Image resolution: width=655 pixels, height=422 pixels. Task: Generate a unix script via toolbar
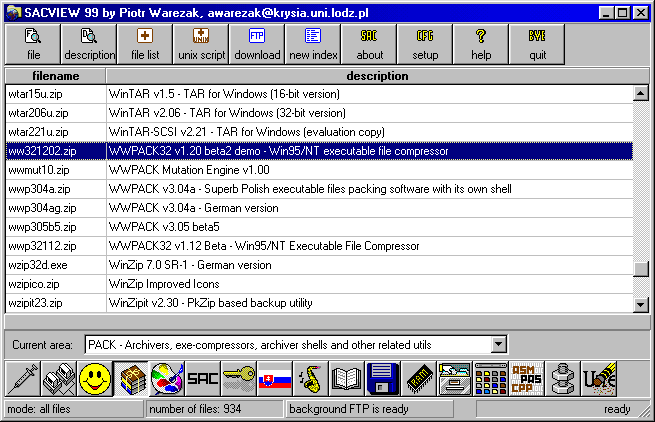tap(201, 44)
